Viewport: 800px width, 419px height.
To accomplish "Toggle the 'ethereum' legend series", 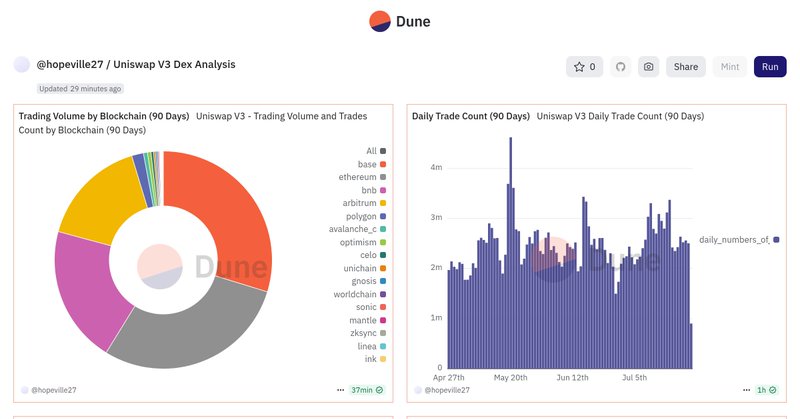I will pos(362,177).
